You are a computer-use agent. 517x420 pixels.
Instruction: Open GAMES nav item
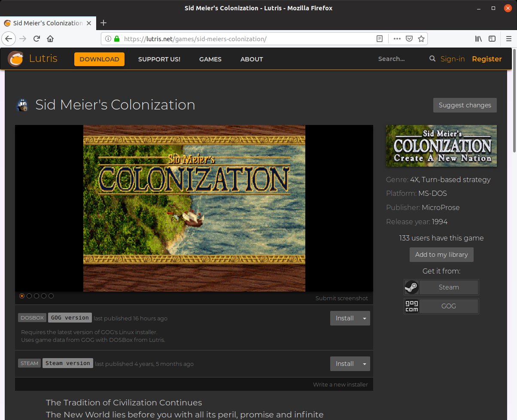[x=210, y=59]
